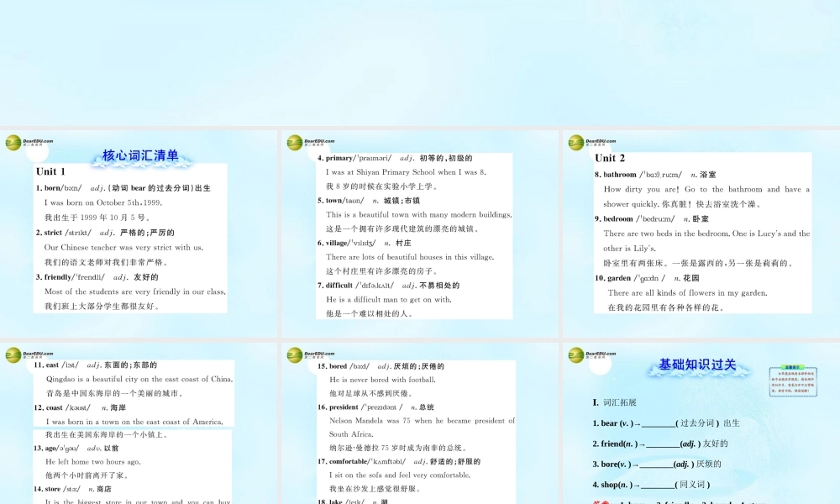This screenshot has height=504, width=840.
Task: Click the DearEDU logo on the Unit 1 slide
Action: (x=15, y=143)
